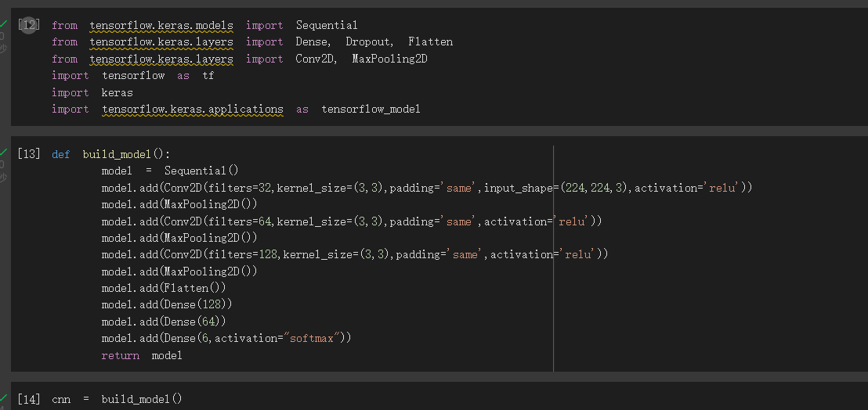Image resolution: width=868 pixels, height=410 pixels.
Task: Click the 'model.add(Flatten())' line
Action: pos(164,289)
